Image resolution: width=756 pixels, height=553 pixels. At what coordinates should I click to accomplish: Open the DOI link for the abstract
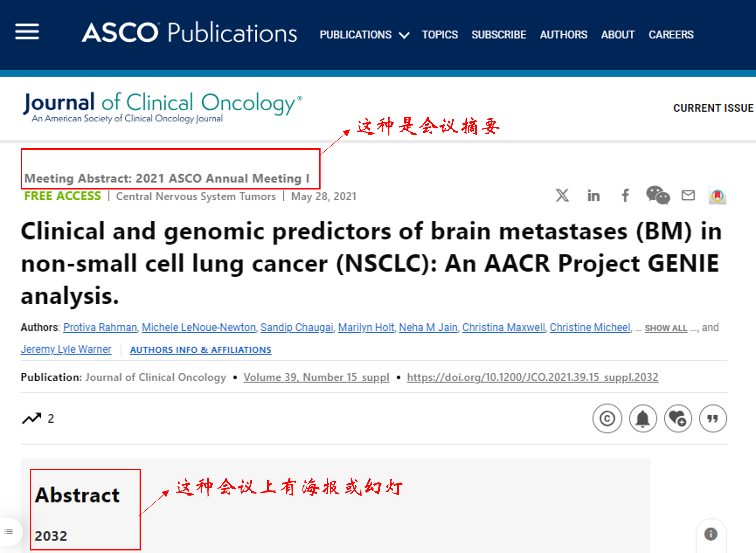pos(533,377)
